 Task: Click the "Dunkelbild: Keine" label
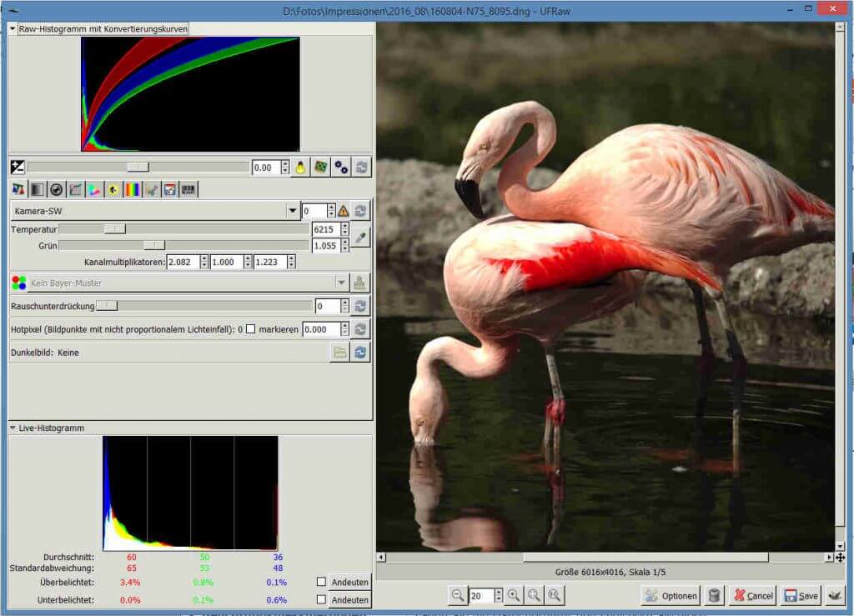[x=45, y=353]
